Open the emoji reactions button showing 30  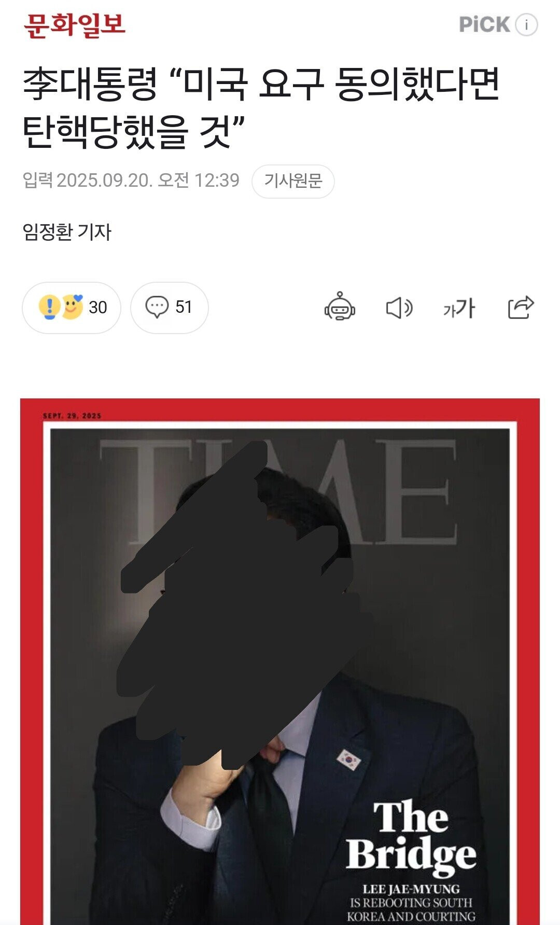click(x=72, y=308)
